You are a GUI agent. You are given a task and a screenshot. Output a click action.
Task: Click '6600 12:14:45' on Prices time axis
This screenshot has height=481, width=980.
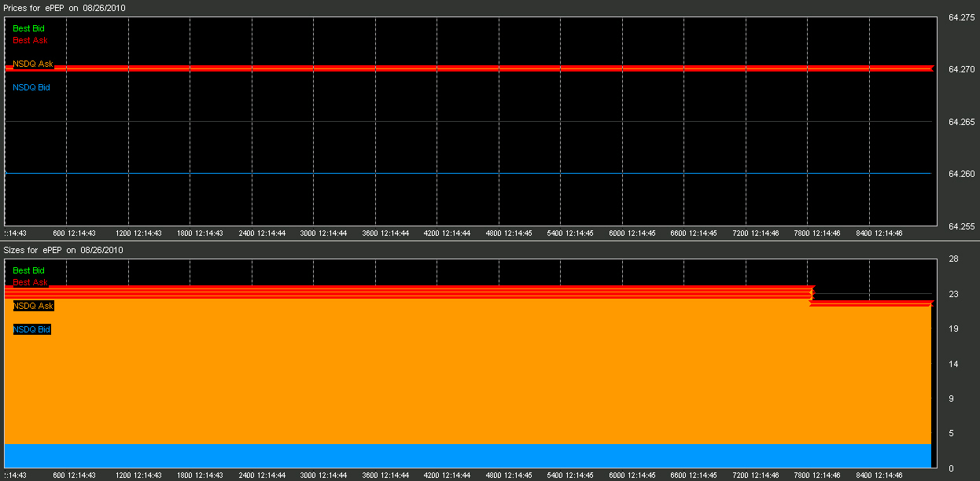tap(694, 233)
